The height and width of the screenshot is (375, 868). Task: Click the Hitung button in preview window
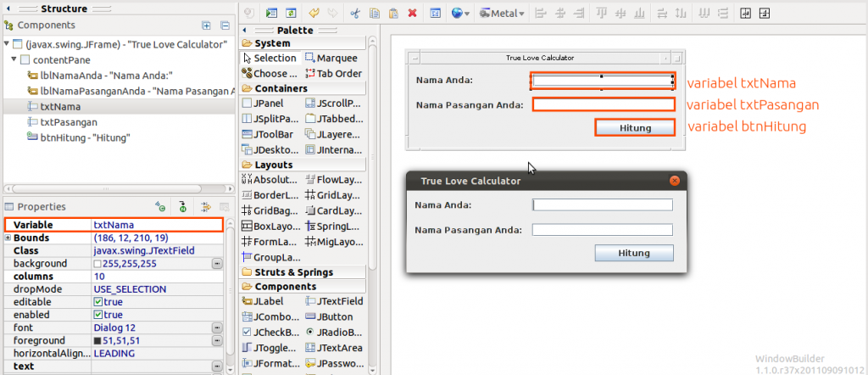pyautogui.click(x=634, y=253)
